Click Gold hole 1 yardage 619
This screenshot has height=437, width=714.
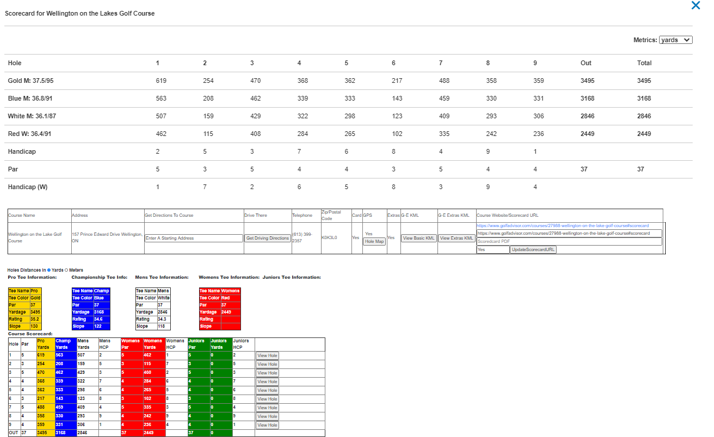pyautogui.click(x=161, y=81)
